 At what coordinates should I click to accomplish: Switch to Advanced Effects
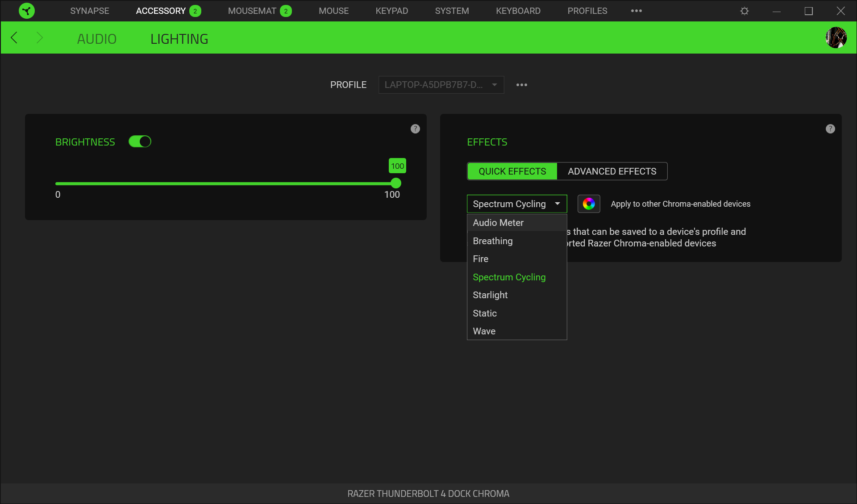[612, 171]
